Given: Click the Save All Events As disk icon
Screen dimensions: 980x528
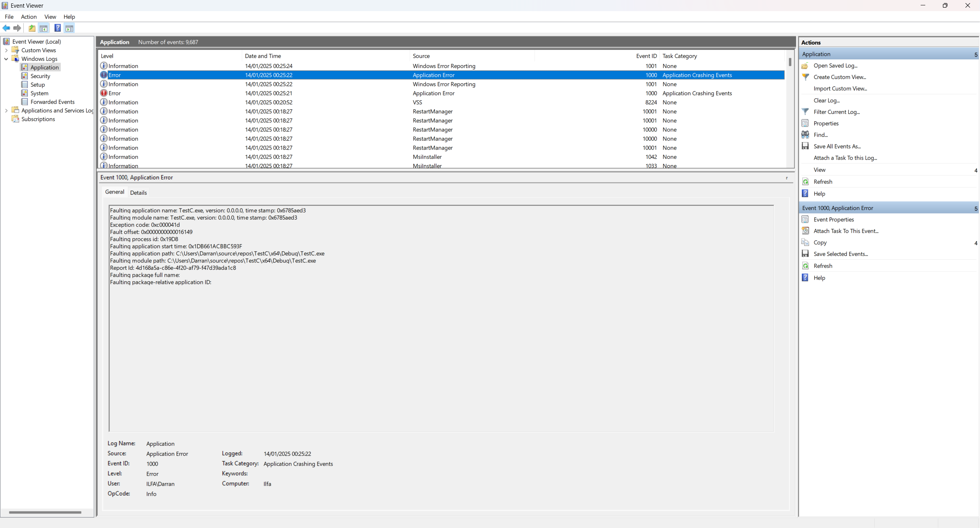Looking at the screenshot, I should (805, 146).
